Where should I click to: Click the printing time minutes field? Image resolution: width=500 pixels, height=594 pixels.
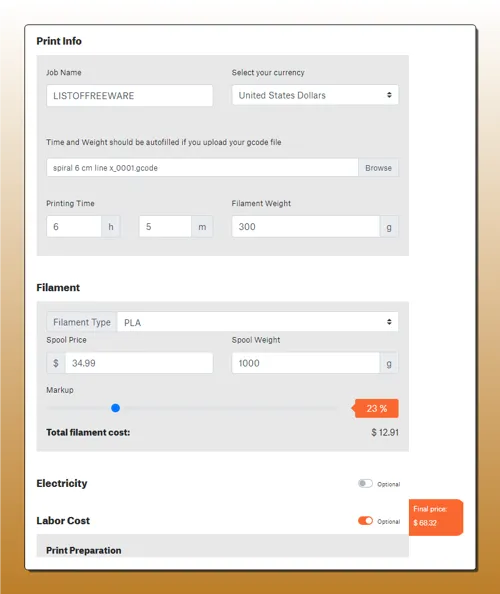click(x=165, y=227)
